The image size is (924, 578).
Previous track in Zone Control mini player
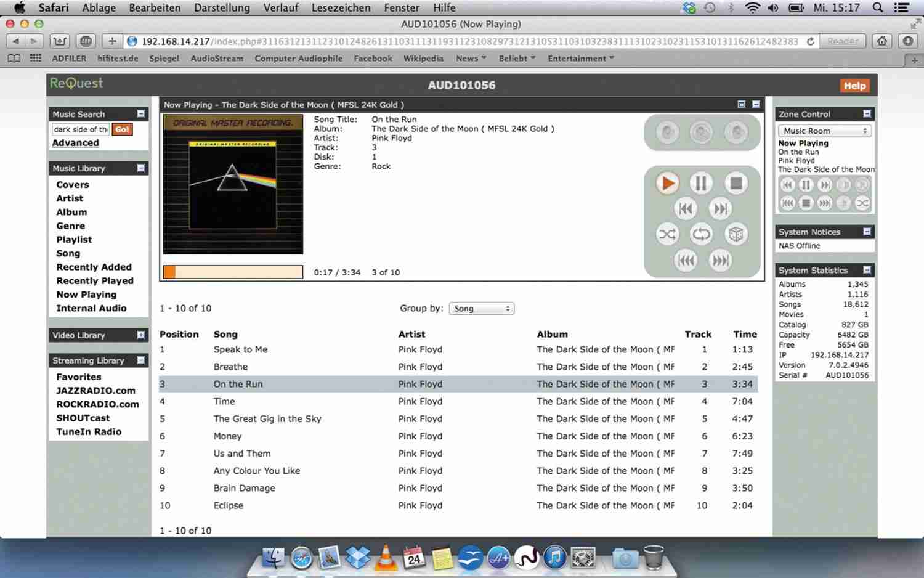coord(787,185)
